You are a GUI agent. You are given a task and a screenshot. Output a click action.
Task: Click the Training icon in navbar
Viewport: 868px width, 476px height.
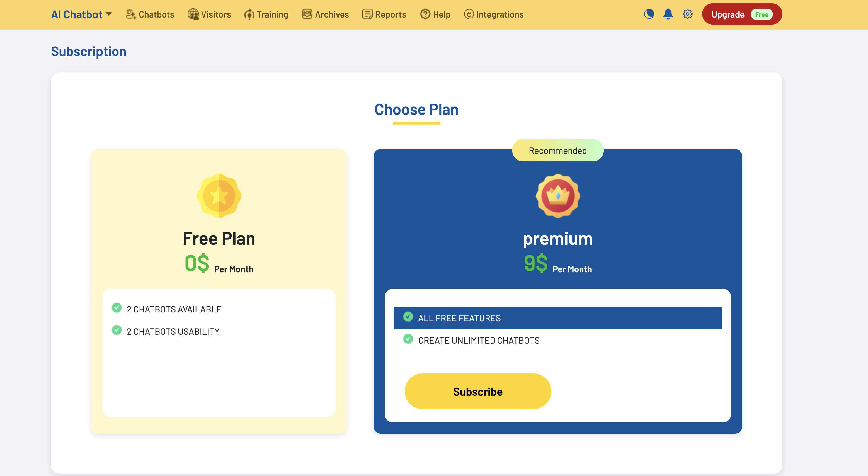point(249,14)
